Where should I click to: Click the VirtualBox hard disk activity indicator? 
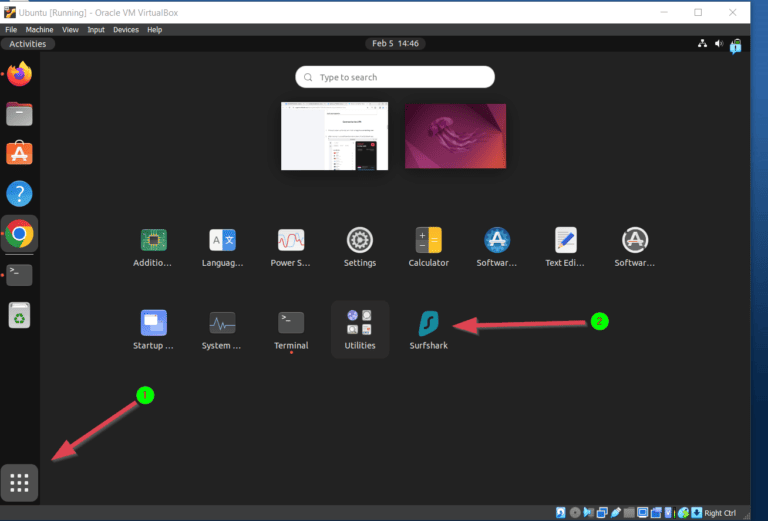(x=561, y=513)
